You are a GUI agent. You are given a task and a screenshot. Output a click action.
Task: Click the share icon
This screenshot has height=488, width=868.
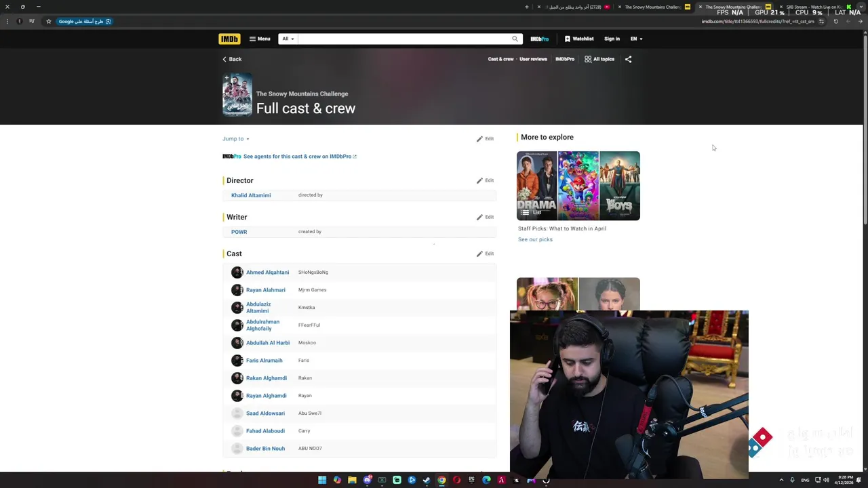point(628,59)
